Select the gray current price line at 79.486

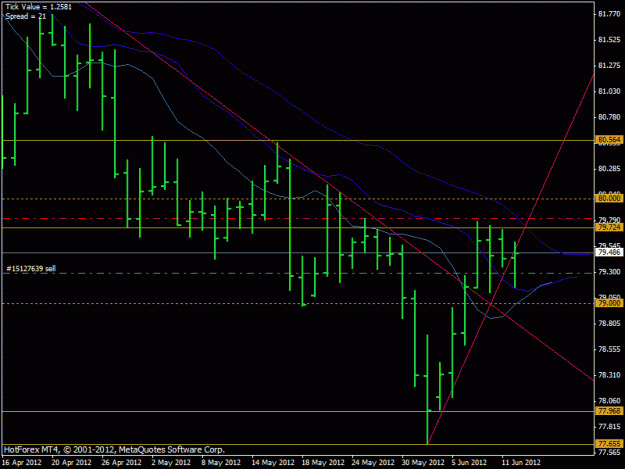[298, 253]
